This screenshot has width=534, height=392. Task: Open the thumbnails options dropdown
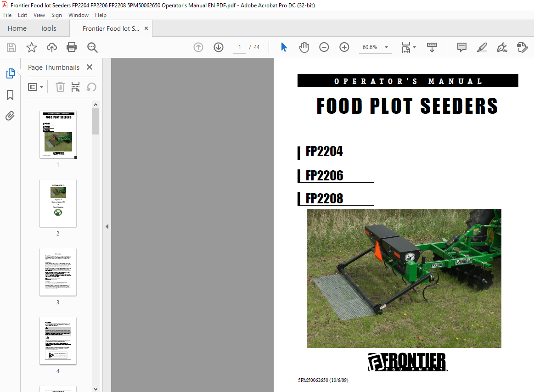click(x=35, y=87)
